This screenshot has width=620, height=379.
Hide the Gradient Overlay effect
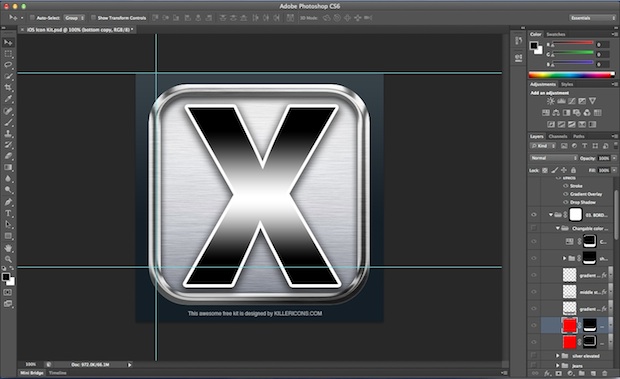point(565,194)
